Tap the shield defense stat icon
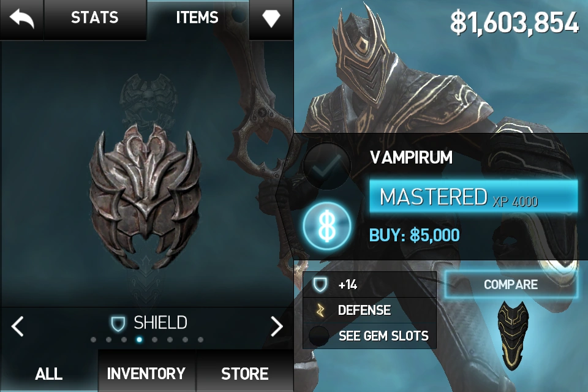The image size is (588, 392). pyautogui.click(x=320, y=285)
